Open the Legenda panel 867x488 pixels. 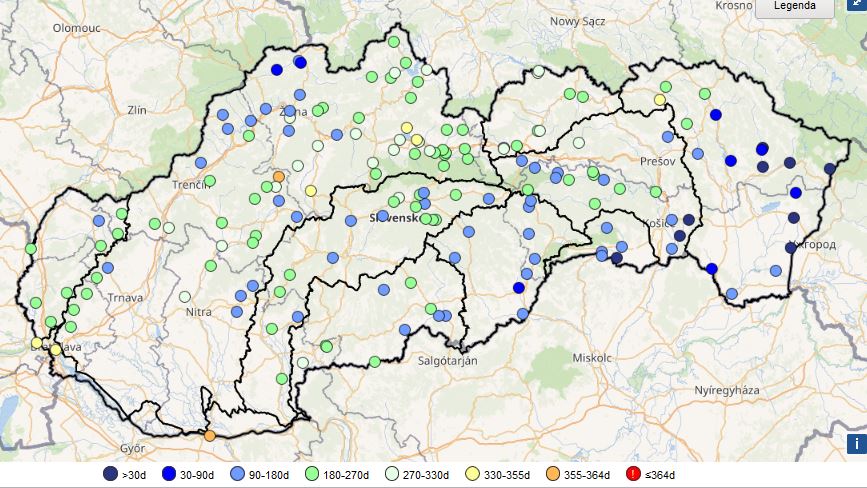(x=794, y=7)
